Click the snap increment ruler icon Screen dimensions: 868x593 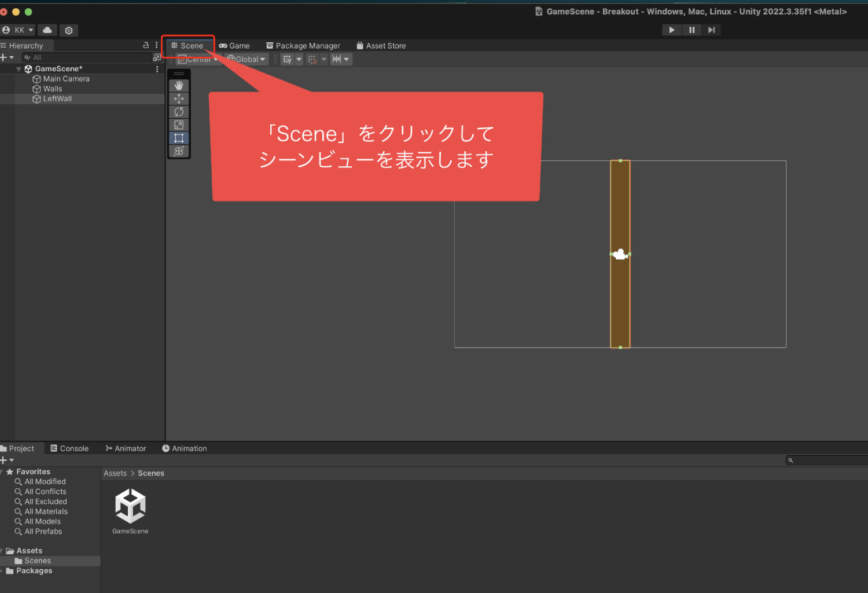[x=336, y=59]
